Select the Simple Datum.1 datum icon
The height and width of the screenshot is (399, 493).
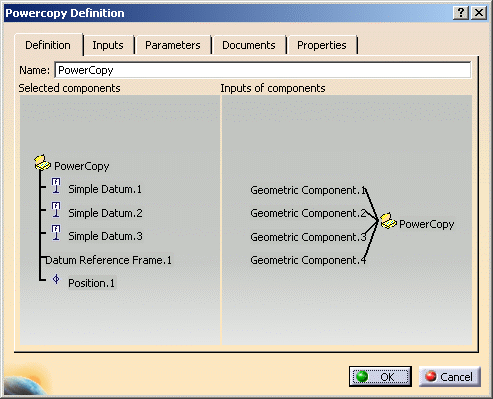coord(56,186)
